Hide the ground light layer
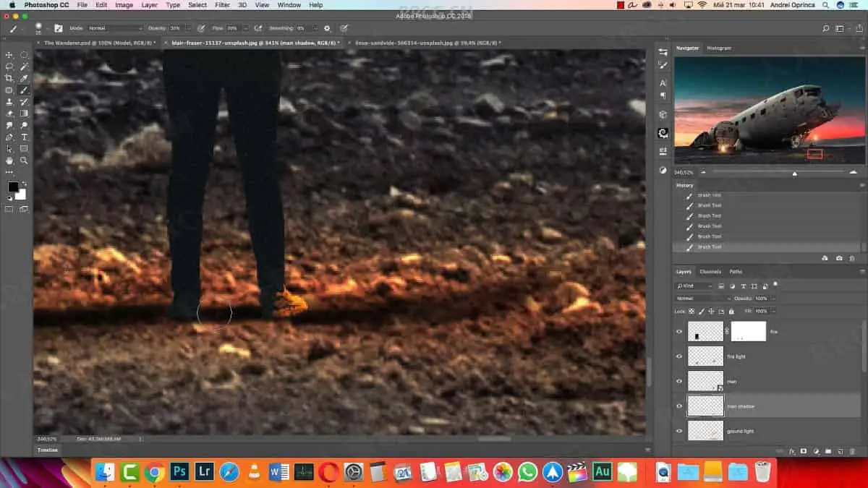This screenshot has height=488, width=868. [679, 431]
